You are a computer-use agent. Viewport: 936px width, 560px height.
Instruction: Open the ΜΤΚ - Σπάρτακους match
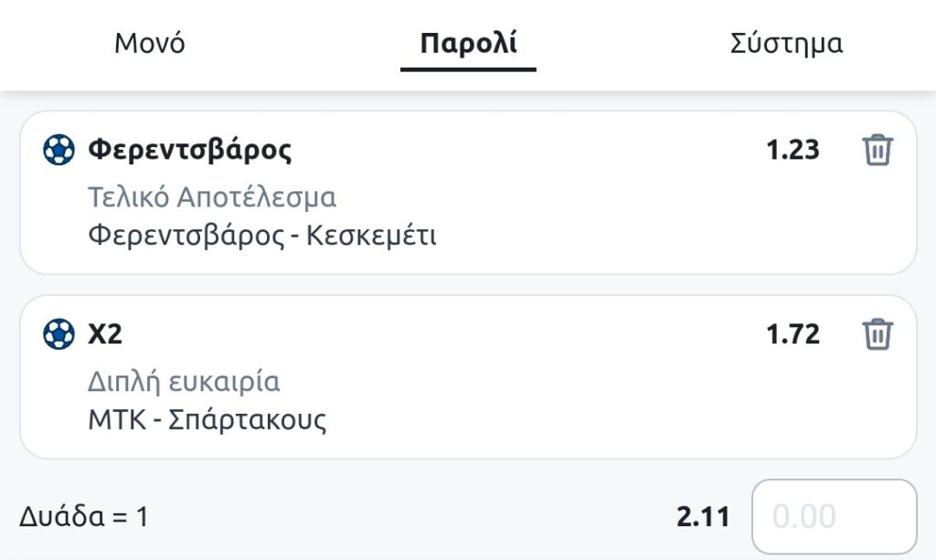coord(207,420)
